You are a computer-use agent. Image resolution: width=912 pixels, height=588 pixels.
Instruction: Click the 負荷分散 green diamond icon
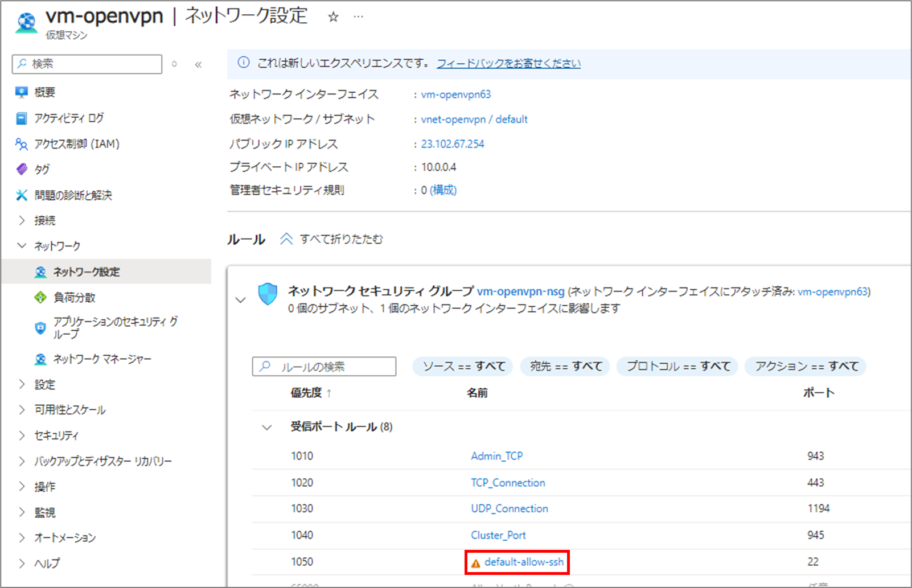coord(40,297)
